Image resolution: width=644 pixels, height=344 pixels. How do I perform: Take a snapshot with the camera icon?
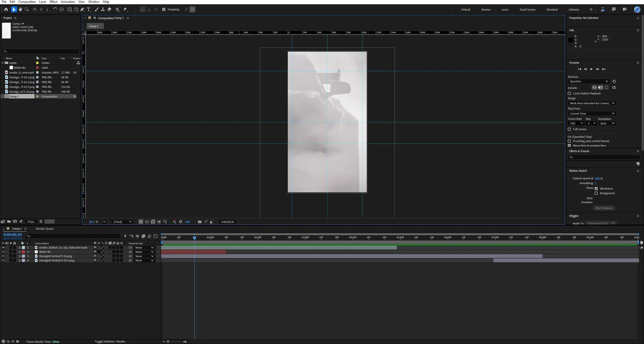coord(200,222)
